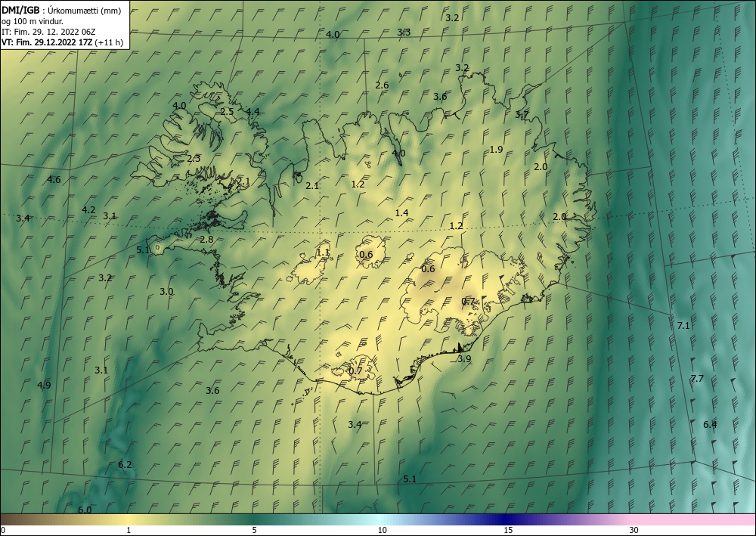The image size is (756, 536).
Task: Click the "3.0" value on the map
Action: tap(166, 292)
